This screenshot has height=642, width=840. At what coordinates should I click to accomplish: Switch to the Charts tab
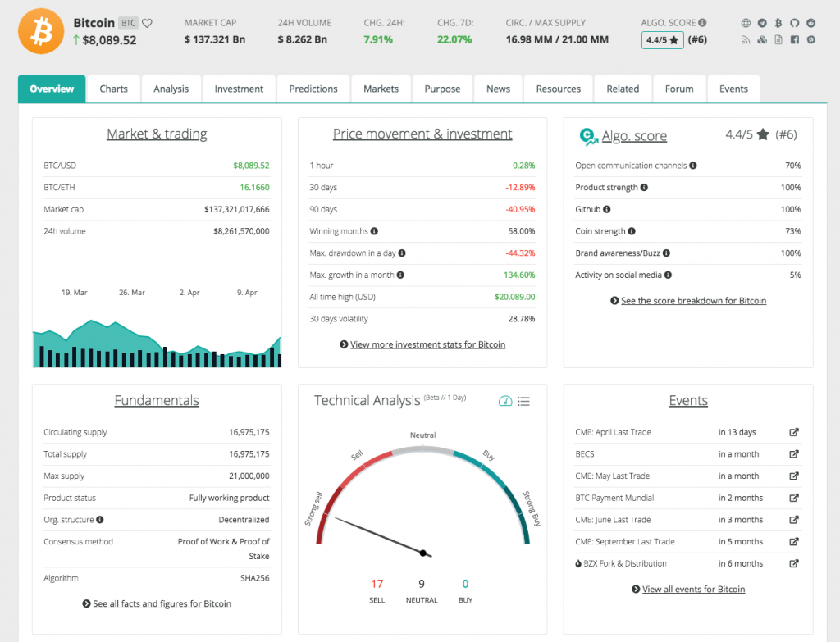[113, 89]
